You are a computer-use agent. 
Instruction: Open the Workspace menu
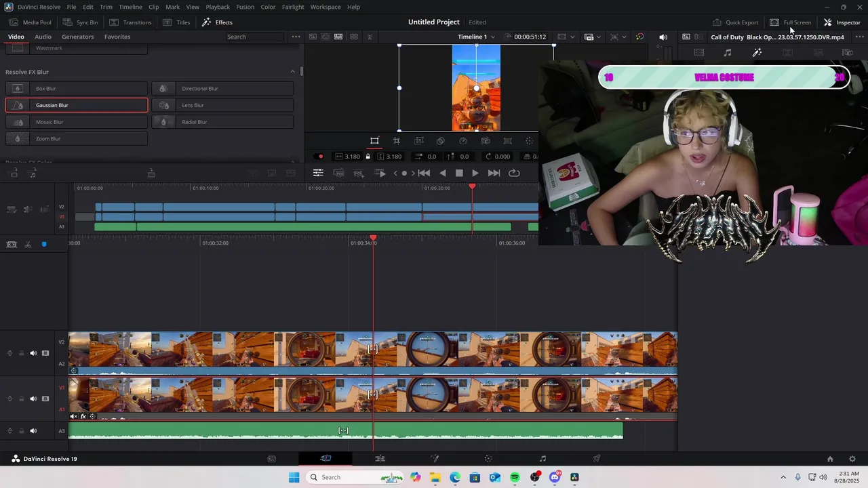tap(325, 7)
